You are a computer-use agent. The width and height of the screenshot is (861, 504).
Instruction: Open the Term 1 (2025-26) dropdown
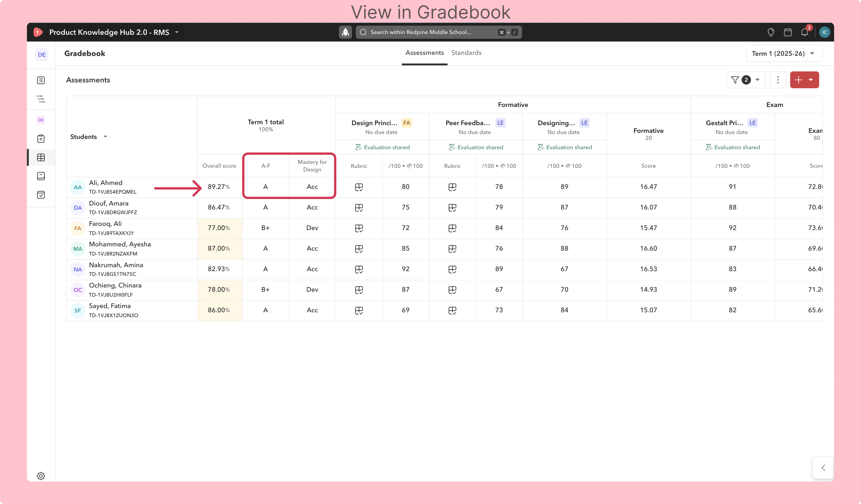[784, 54]
